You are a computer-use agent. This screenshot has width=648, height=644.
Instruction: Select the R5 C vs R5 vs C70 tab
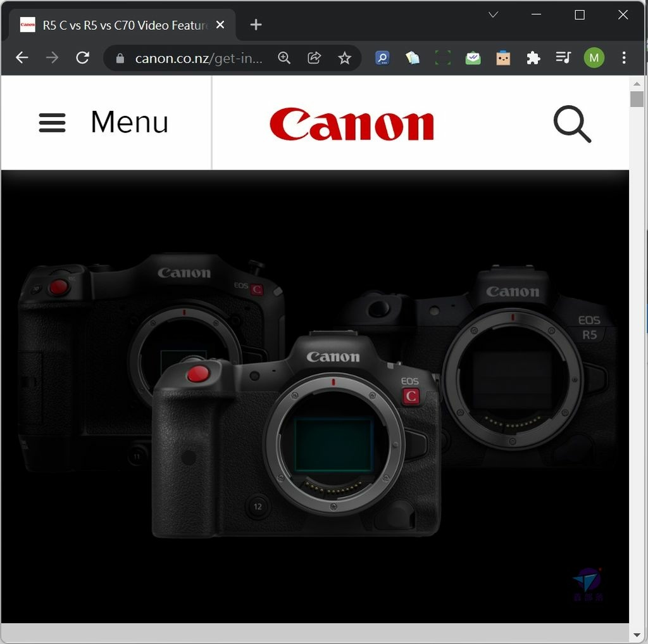122,25
